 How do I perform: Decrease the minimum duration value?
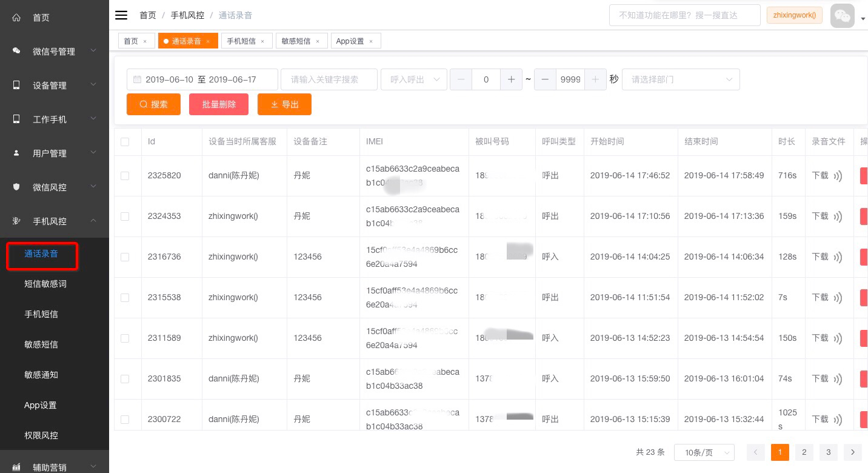click(461, 79)
